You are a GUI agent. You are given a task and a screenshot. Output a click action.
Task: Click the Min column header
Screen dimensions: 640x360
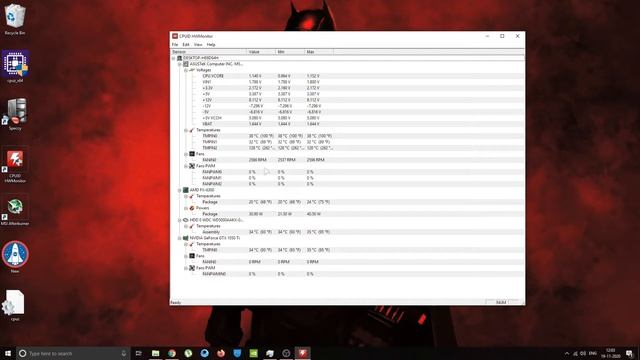click(290, 52)
